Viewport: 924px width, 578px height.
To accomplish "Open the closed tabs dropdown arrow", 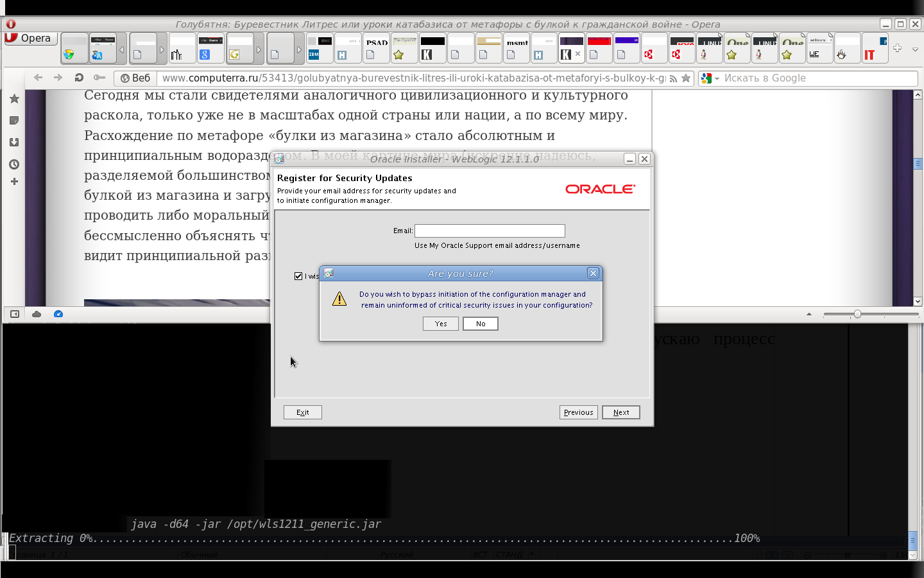I will pyautogui.click(x=915, y=49).
